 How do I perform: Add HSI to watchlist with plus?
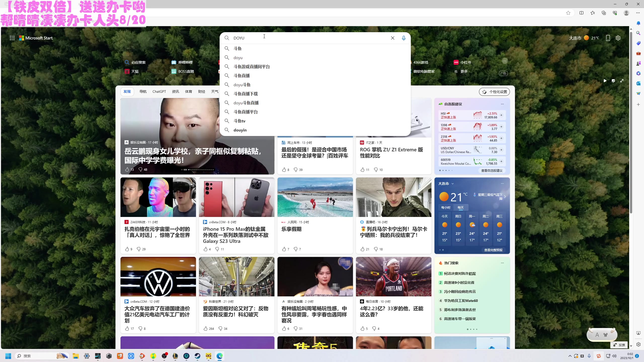501,115
